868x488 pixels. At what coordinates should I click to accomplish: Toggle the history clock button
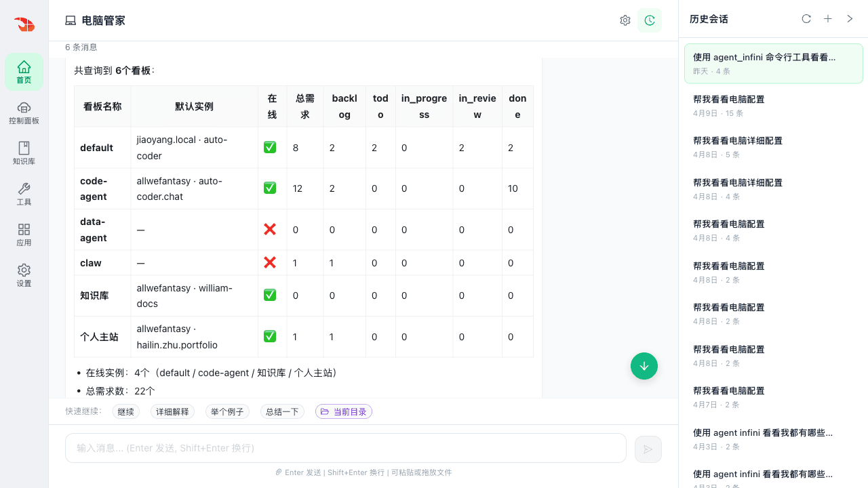coord(650,20)
